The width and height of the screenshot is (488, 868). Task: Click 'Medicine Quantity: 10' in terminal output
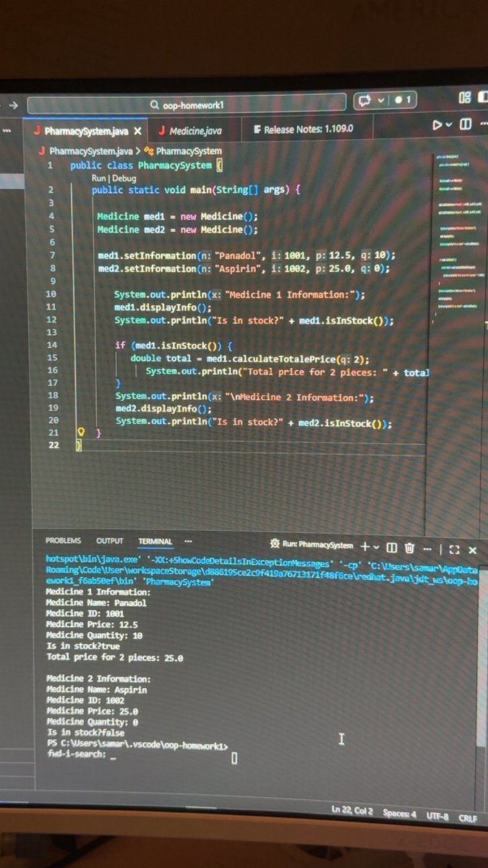(94, 635)
